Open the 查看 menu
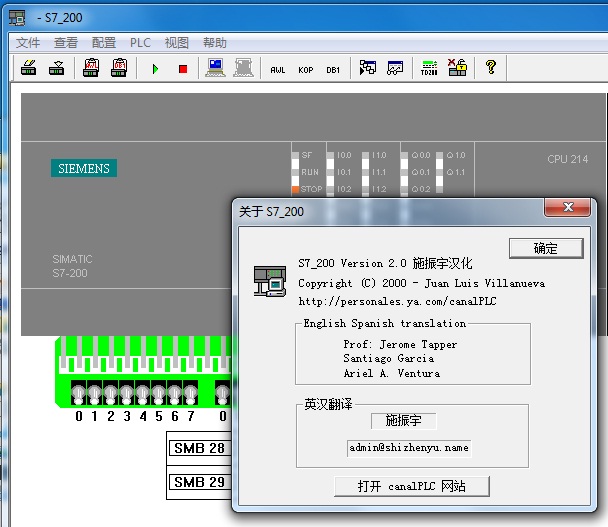Viewport: 608px width, 527px height. click(66, 42)
